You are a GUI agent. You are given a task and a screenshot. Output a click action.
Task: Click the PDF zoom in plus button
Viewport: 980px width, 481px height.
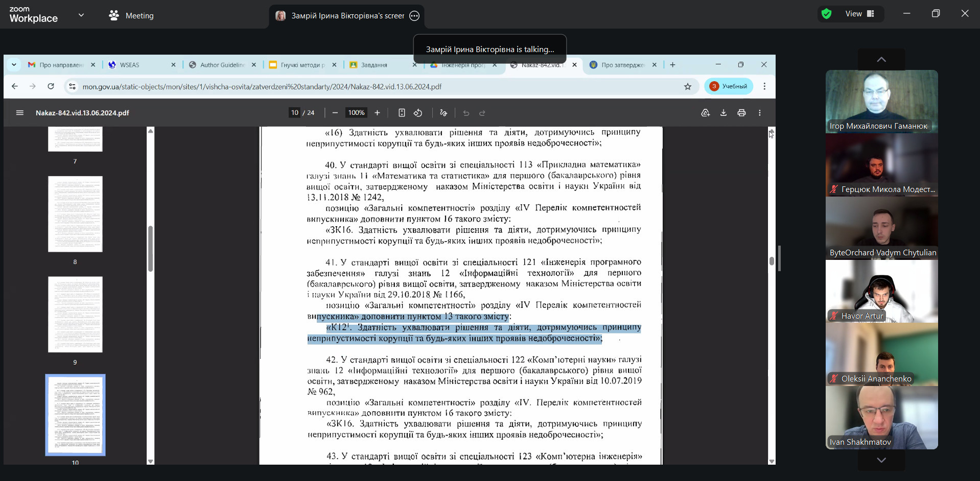pyautogui.click(x=377, y=113)
